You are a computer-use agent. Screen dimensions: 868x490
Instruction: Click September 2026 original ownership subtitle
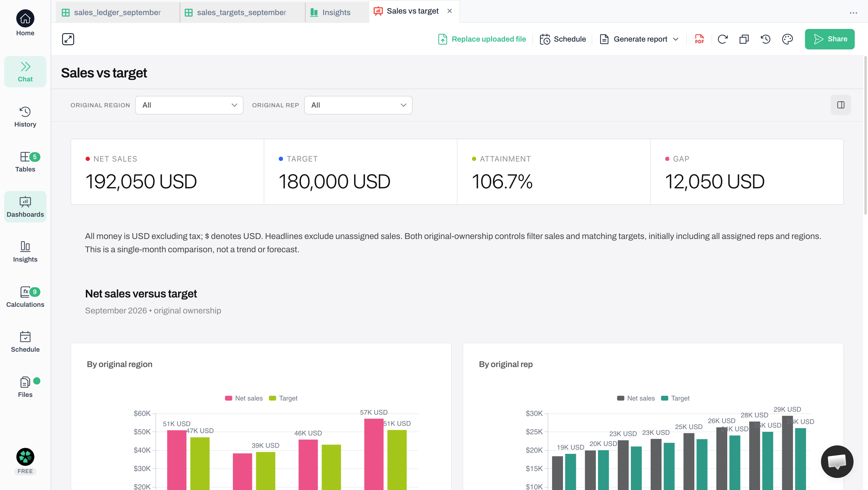click(153, 310)
